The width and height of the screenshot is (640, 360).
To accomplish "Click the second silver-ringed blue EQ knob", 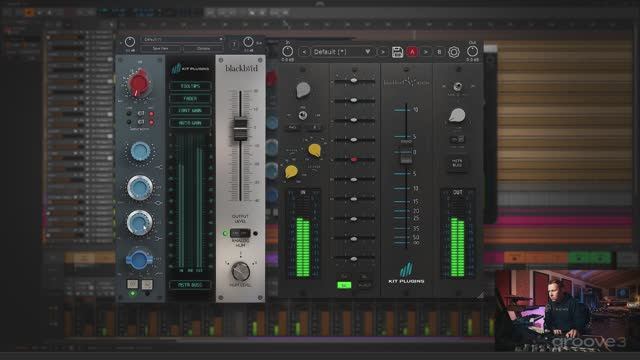I will [140, 187].
